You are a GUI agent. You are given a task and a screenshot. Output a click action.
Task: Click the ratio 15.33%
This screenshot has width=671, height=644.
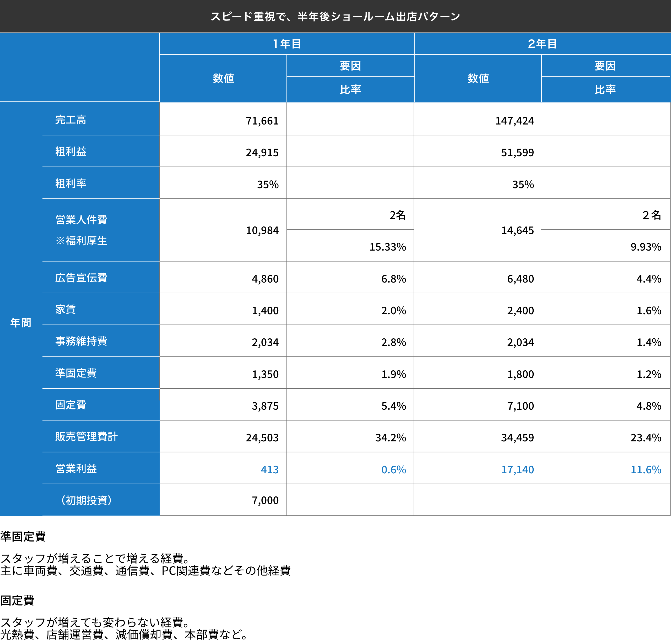point(388,247)
